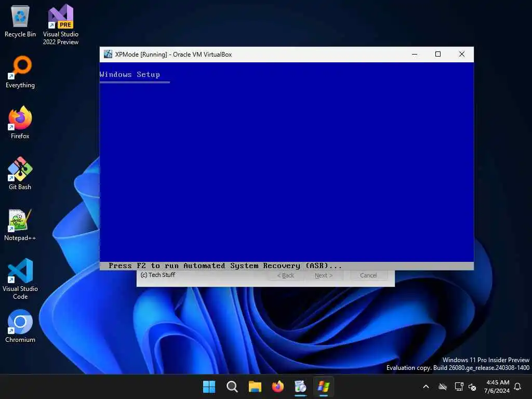Open taskbar Search

(232, 387)
